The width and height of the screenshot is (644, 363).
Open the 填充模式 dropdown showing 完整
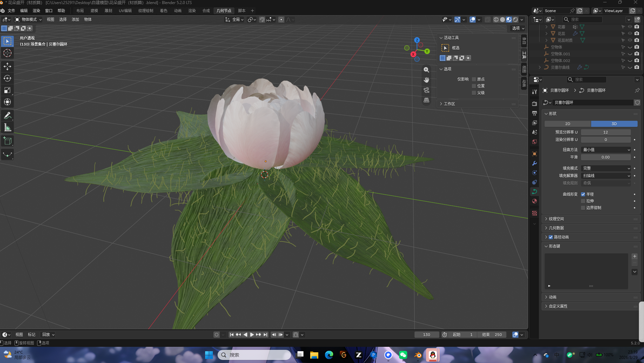coord(606,168)
